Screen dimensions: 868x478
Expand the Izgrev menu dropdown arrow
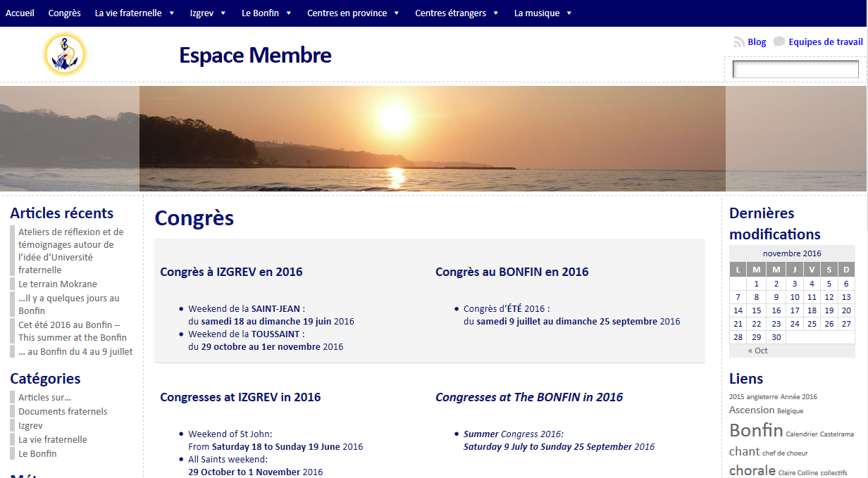(223, 13)
